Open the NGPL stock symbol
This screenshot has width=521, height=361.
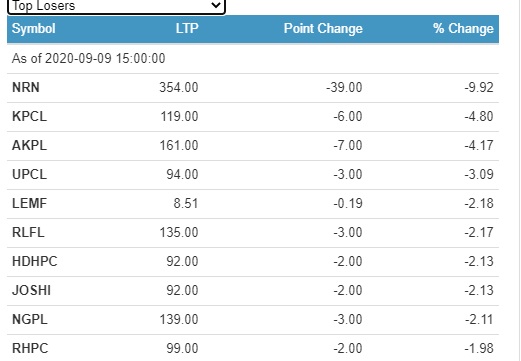coord(30,320)
